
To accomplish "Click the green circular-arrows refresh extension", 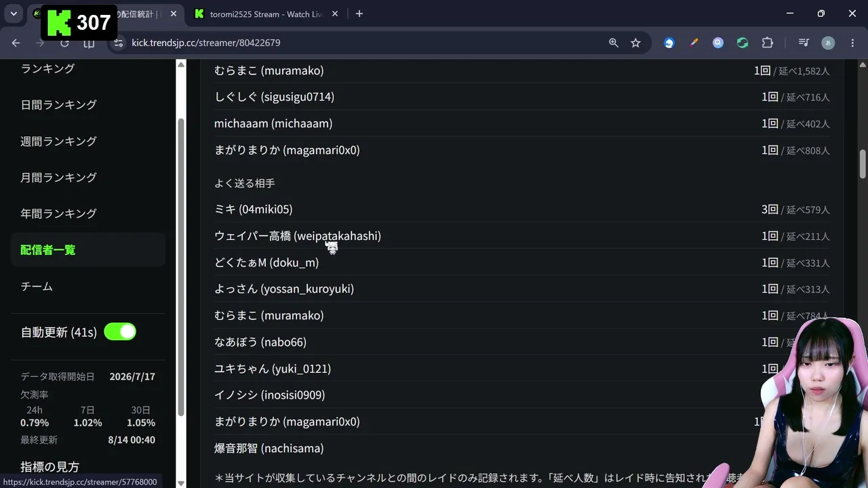I will [x=743, y=43].
